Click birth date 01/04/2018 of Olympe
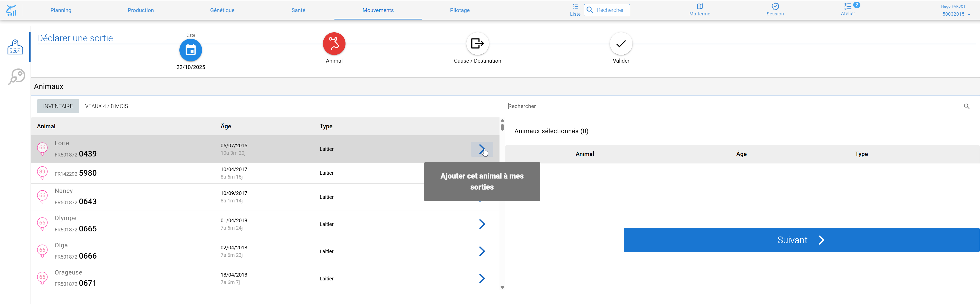Viewport: 980px width, 304px height. coord(234,220)
